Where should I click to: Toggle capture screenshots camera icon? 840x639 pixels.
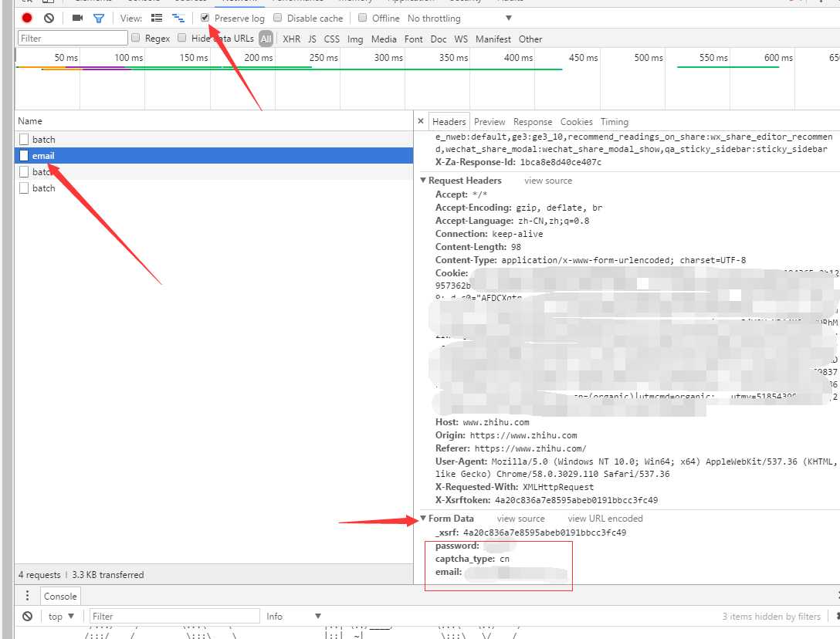78,19
